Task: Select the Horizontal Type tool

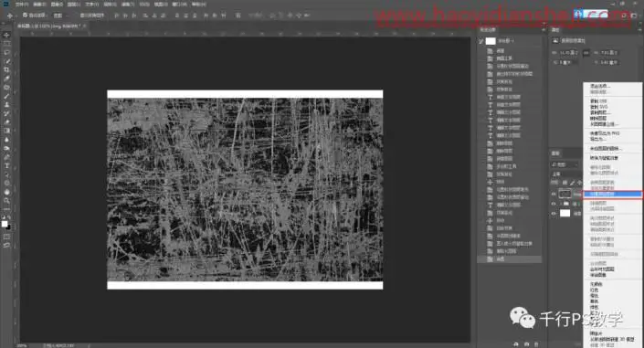Action: pos(6,165)
